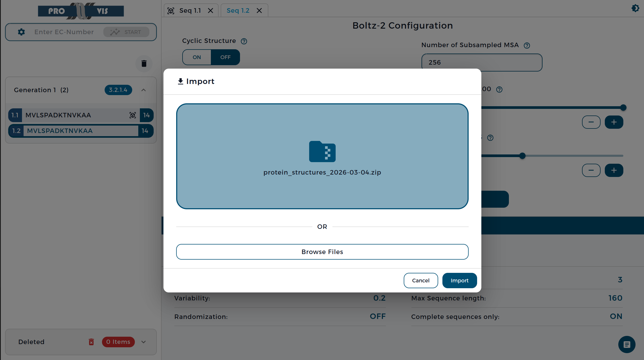Confirm with the blue Import button

pyautogui.click(x=460, y=280)
